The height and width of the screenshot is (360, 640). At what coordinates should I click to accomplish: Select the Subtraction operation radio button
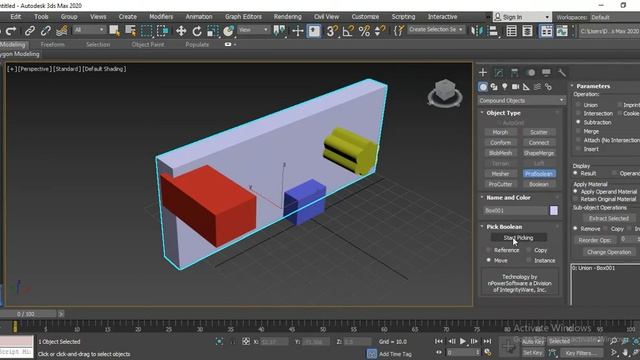578,122
